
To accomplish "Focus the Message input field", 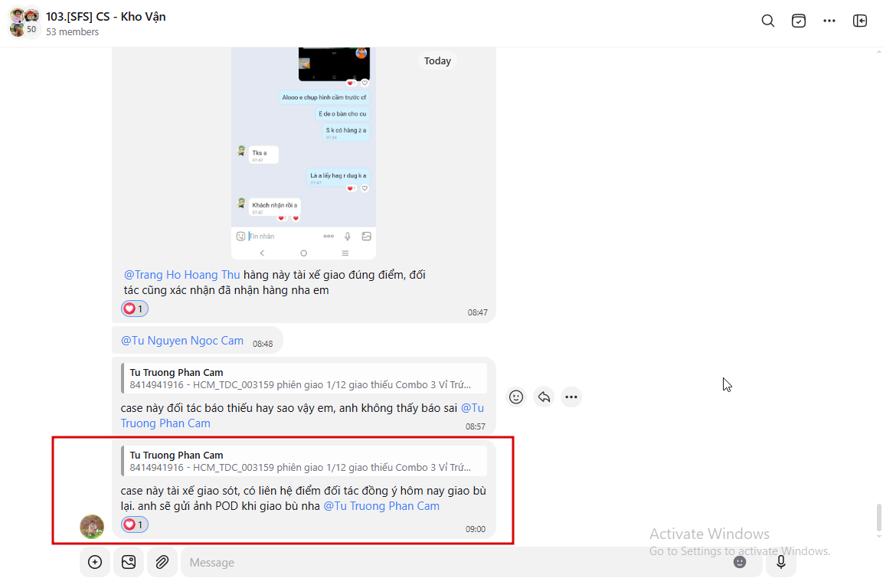I will click(456, 562).
